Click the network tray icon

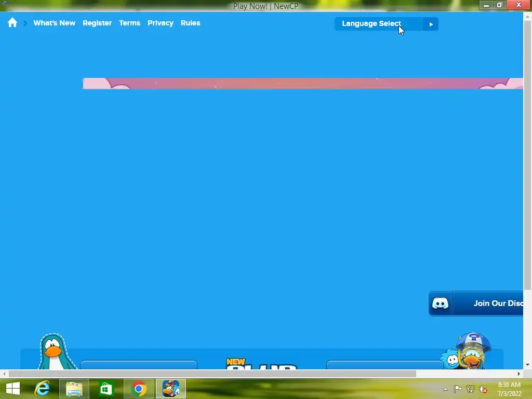coord(471,389)
